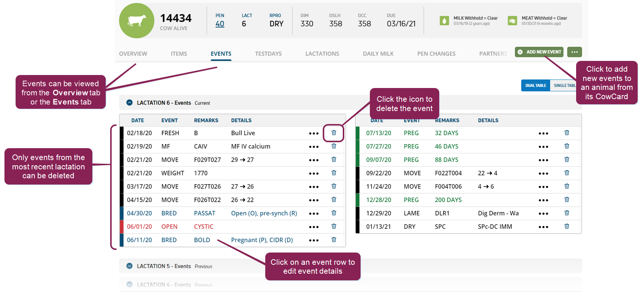Delete the 12/29/20 LAME event

566,213
